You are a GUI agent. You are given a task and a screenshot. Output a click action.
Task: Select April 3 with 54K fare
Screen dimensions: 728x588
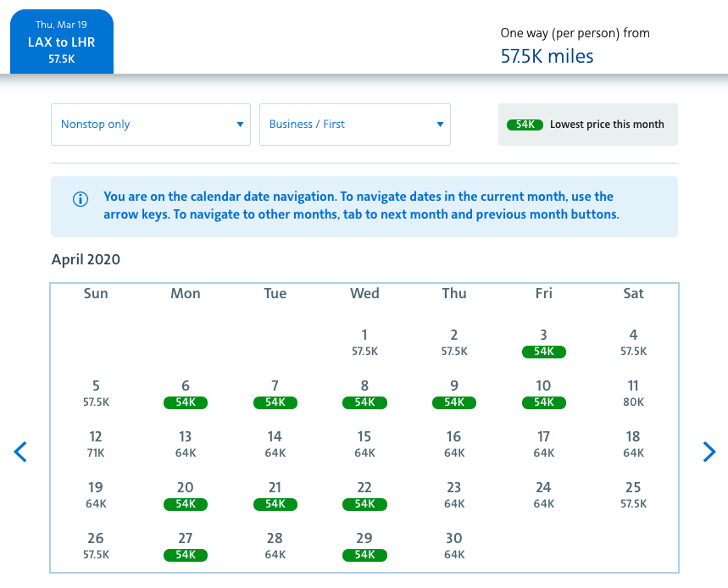(543, 343)
